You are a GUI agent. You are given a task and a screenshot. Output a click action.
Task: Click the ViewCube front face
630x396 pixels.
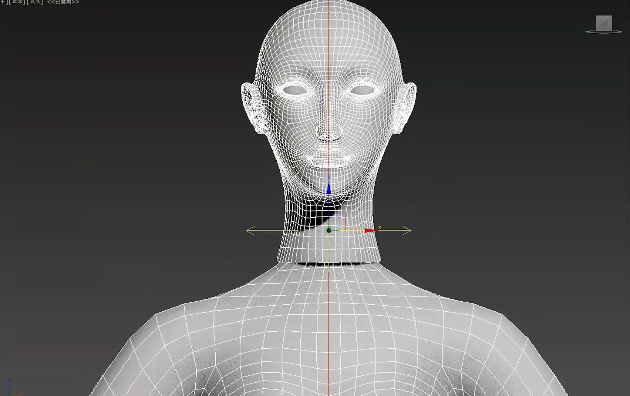click(603, 23)
